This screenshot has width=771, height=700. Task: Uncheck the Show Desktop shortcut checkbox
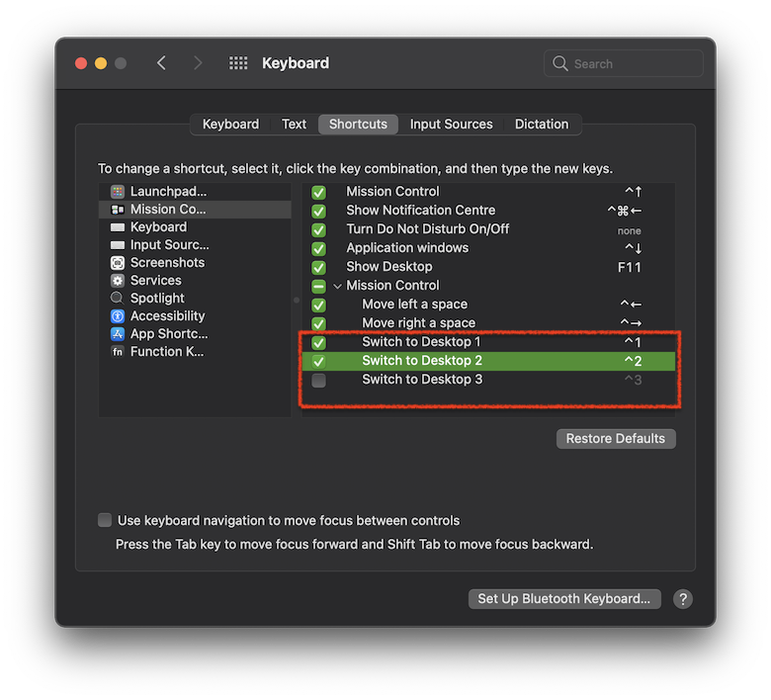point(318,267)
